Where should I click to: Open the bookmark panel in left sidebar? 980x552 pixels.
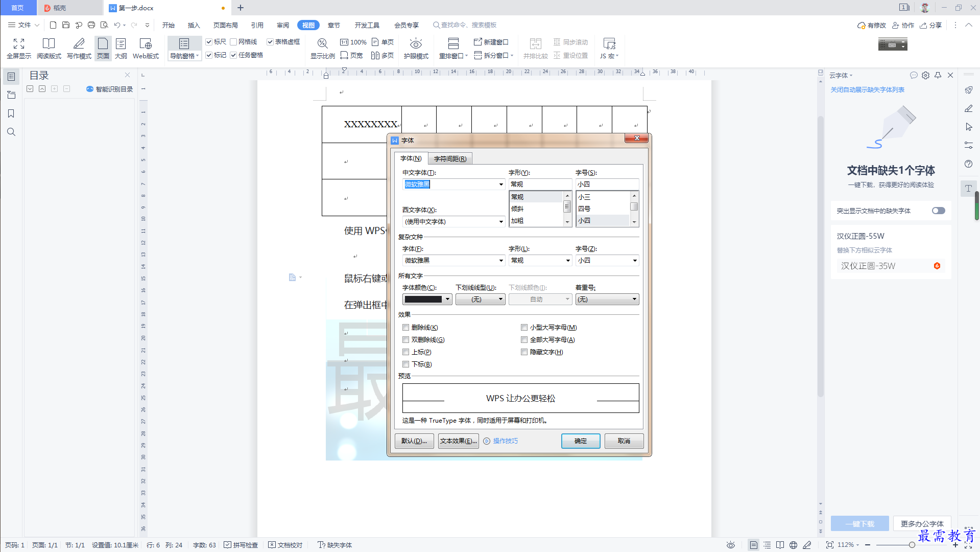(x=11, y=113)
